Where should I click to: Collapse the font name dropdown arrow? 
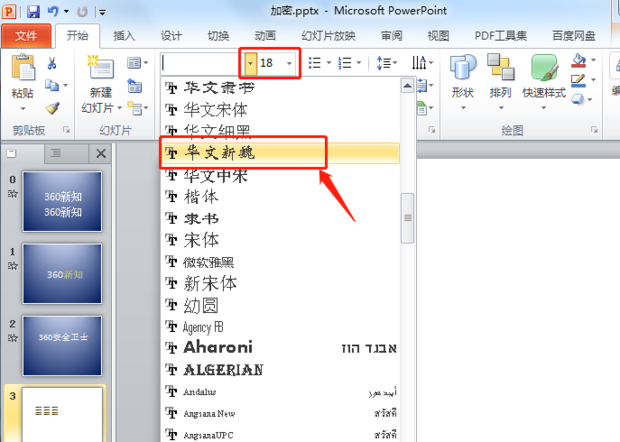[x=250, y=63]
